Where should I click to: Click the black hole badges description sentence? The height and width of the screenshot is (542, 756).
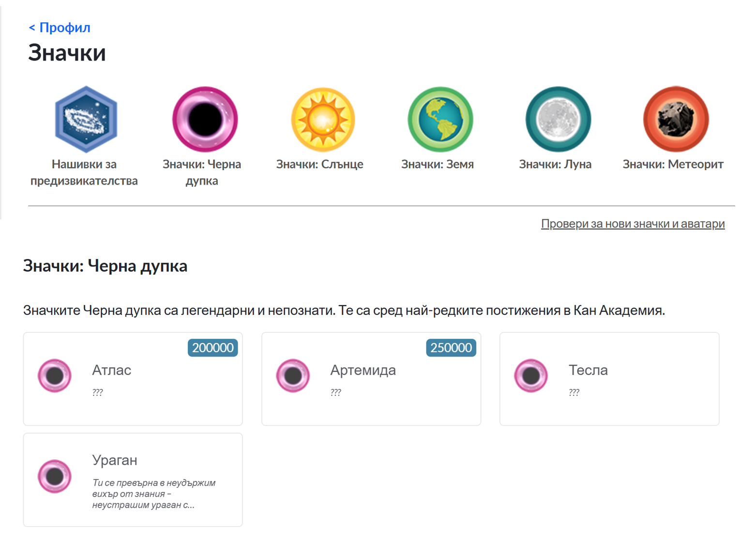(344, 310)
